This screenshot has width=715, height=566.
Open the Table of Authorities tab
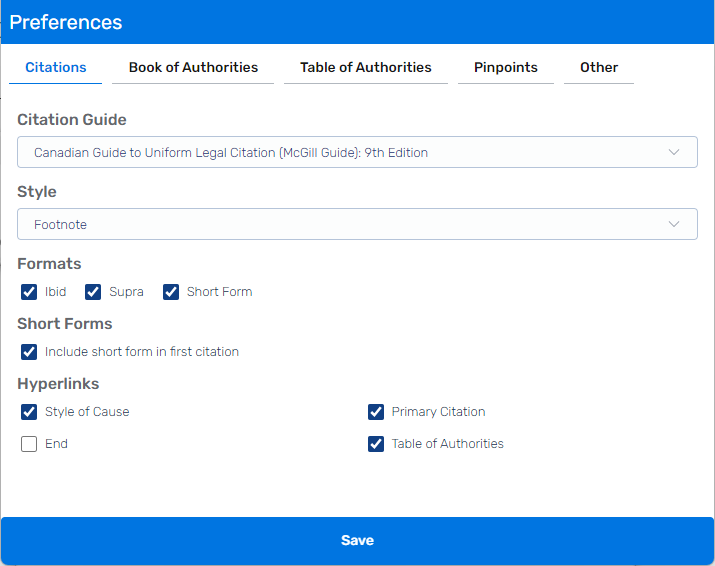(x=366, y=68)
